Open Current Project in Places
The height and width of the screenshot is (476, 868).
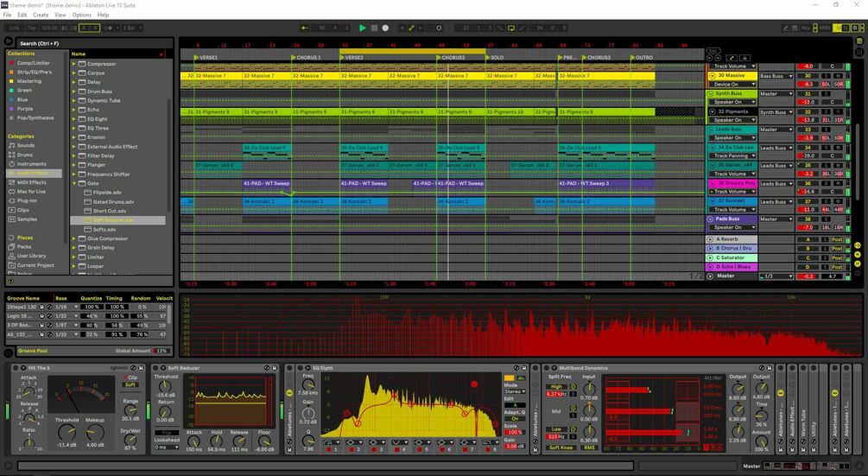point(35,265)
